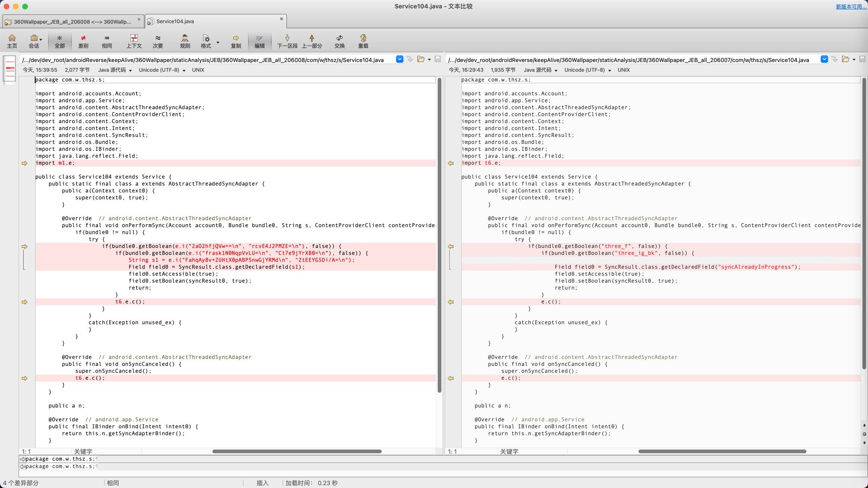Open the 格式 format icon

[206, 41]
